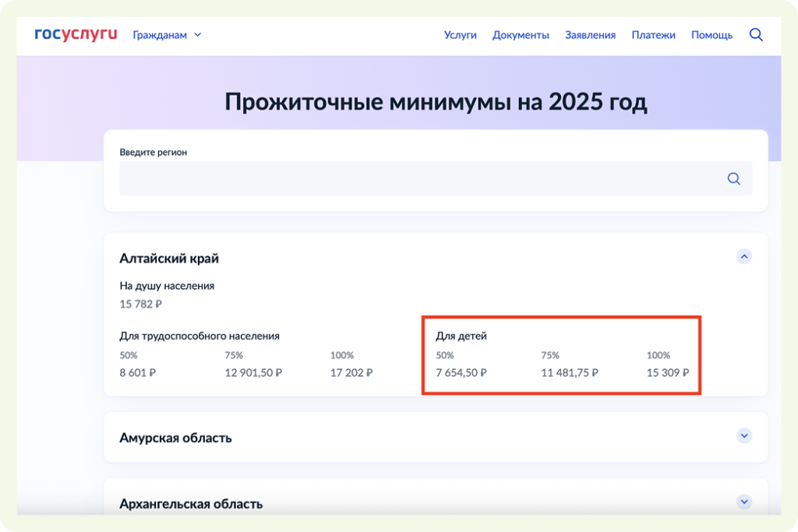Click the magnifier icon inside region field
The width and height of the screenshot is (798, 532).
click(x=733, y=178)
